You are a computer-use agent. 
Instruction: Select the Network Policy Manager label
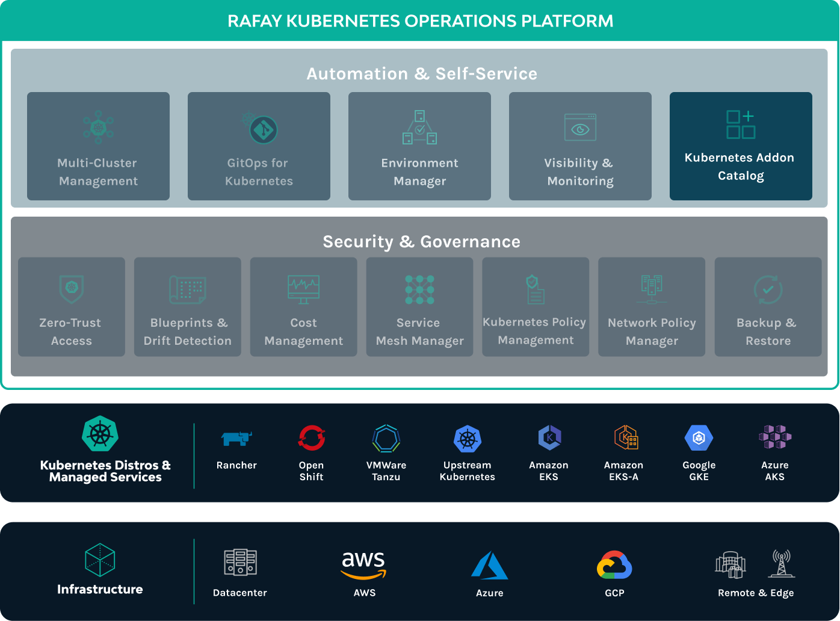click(x=652, y=332)
